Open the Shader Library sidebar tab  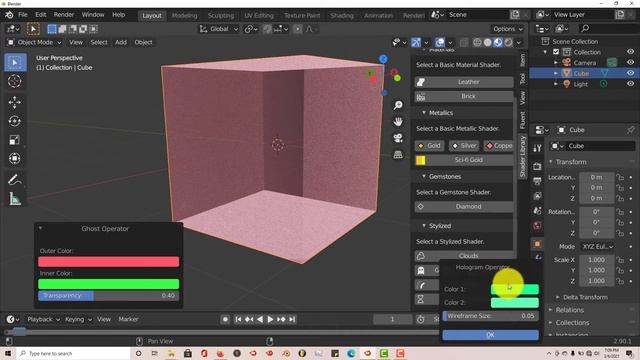click(522, 157)
